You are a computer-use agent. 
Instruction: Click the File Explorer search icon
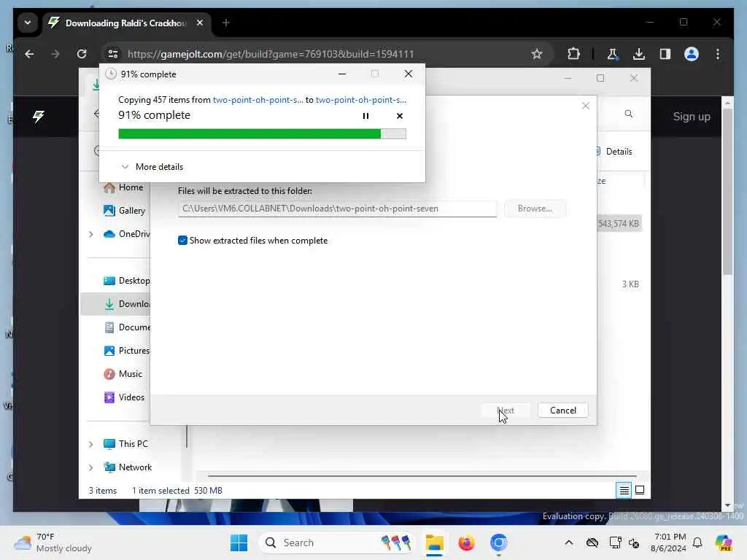tap(628, 114)
